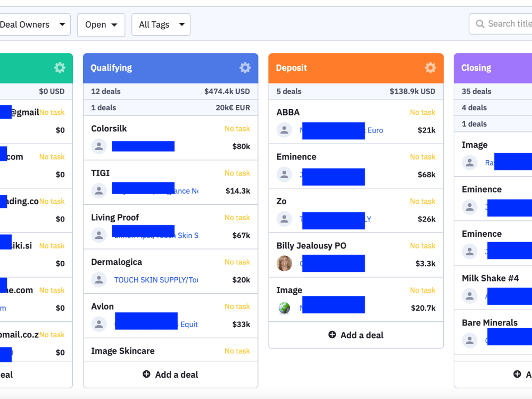
Task: Click the globe avatar on Image deal
Action: click(x=284, y=307)
